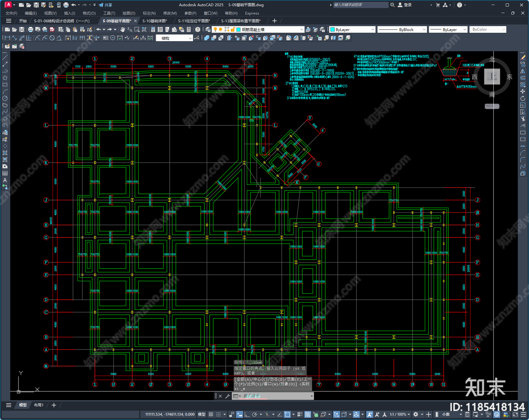529x420 pixels.
Task: Switch to the 布局1 layout tab
Action: click(x=39, y=405)
